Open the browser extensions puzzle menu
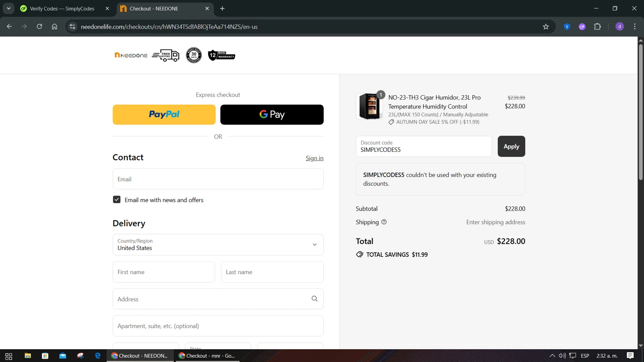The width and height of the screenshot is (644, 362). coord(597,27)
